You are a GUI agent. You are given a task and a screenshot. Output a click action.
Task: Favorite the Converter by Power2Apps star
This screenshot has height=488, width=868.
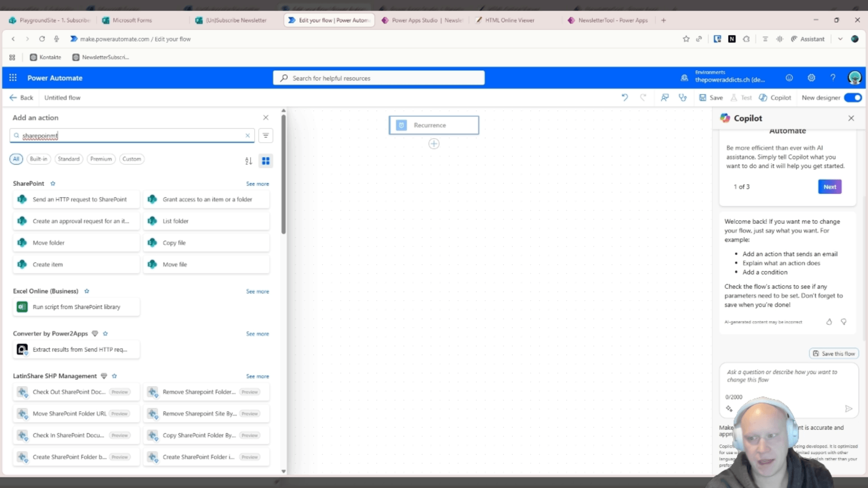105,333
